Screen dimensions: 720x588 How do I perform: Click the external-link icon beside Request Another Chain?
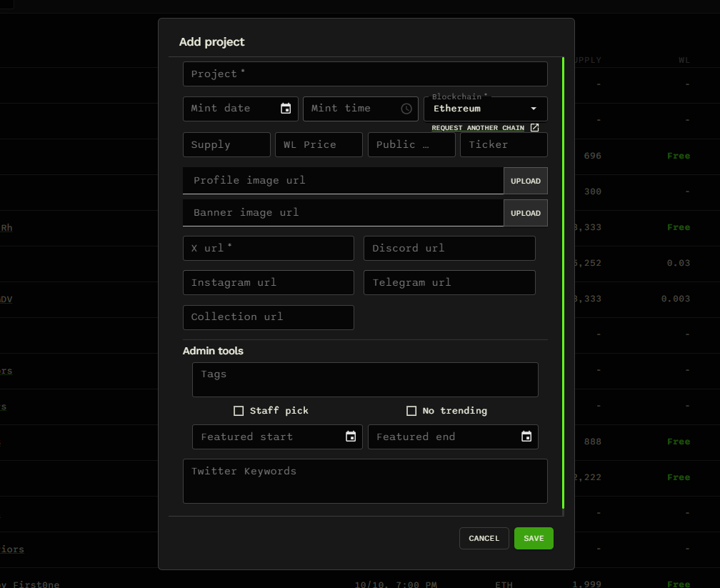coord(534,128)
